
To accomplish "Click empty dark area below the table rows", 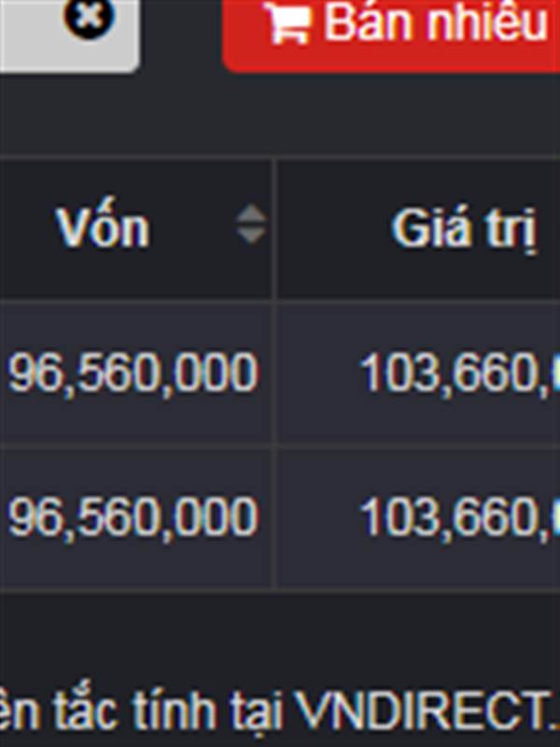I will point(280,635).
